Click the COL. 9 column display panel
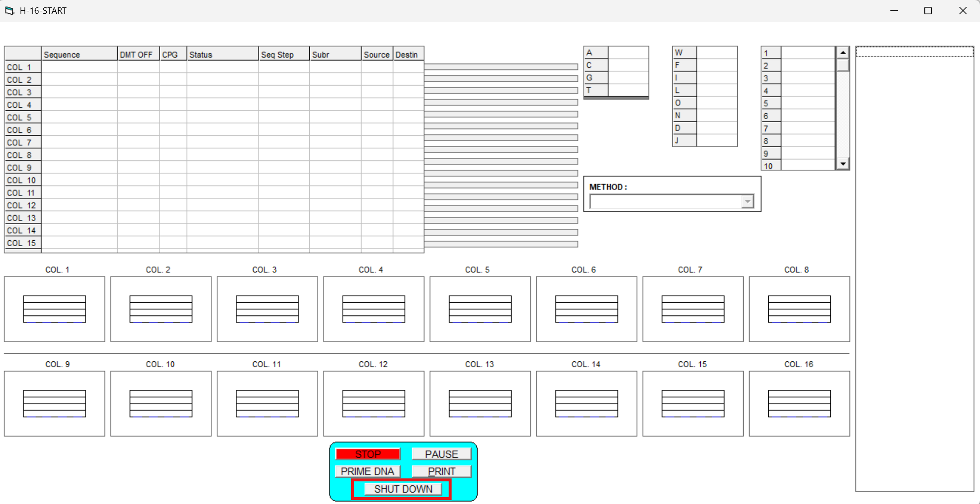The height and width of the screenshot is (504, 980). 55,404
